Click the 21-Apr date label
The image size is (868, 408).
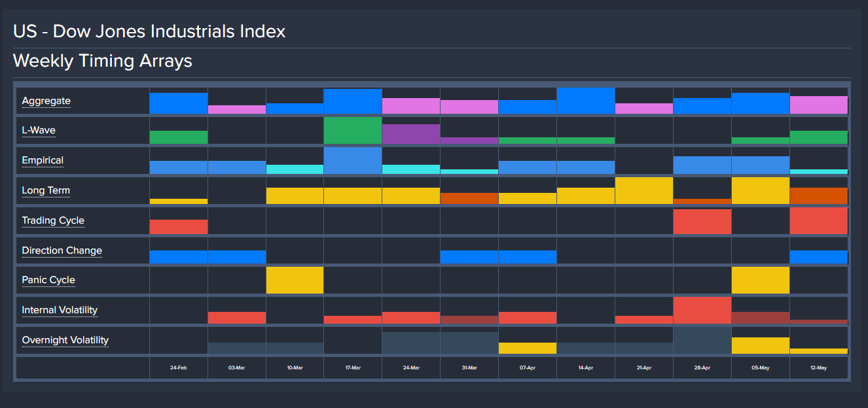(644, 368)
